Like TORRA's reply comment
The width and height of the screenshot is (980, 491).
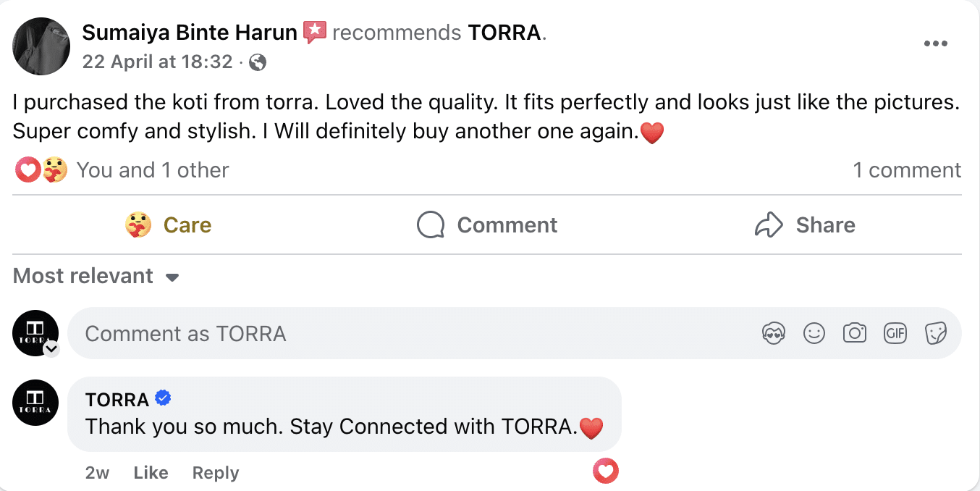coord(150,472)
